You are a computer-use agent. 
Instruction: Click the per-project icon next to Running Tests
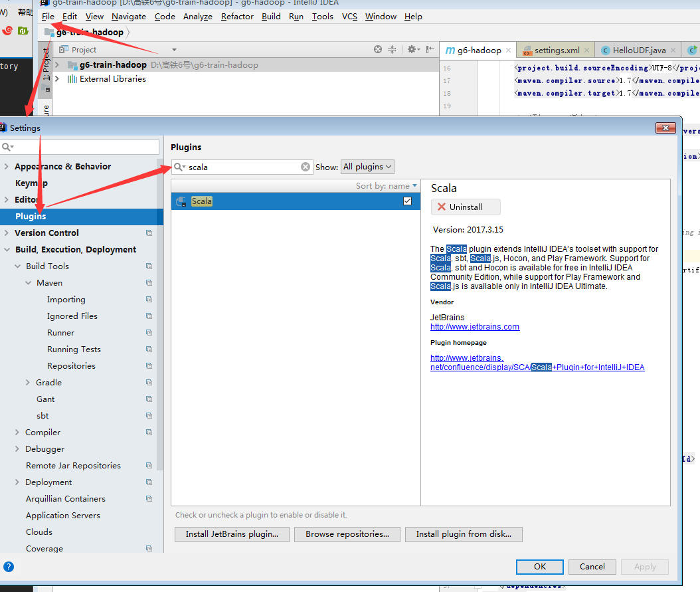[149, 349]
